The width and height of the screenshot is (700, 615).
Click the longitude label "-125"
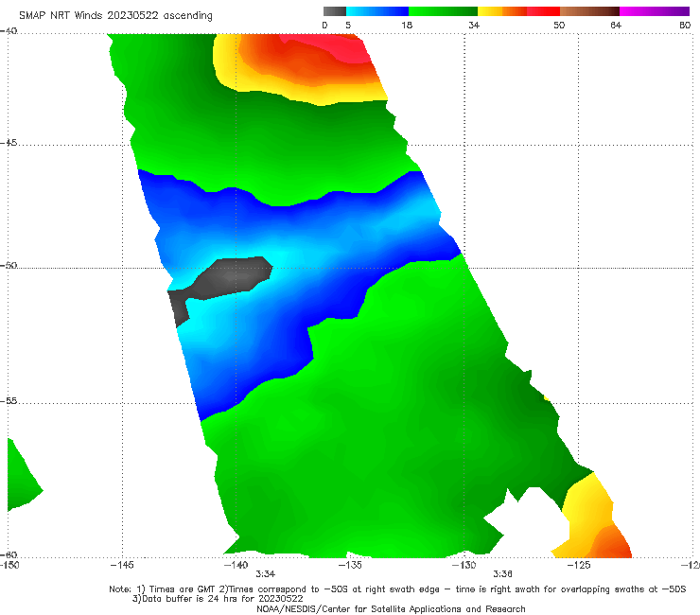click(x=579, y=565)
